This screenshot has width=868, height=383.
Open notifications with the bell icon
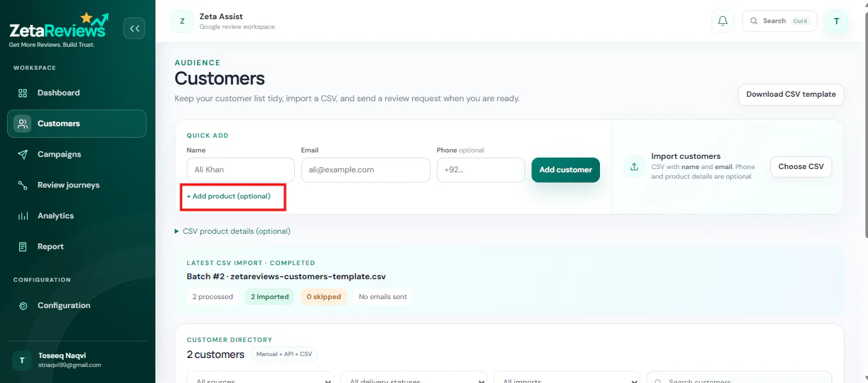coord(723,21)
